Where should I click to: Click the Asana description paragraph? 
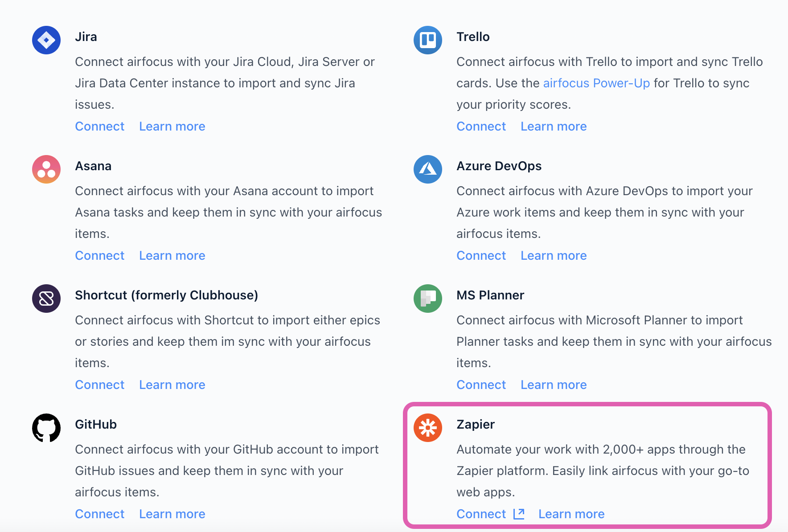pyautogui.click(x=229, y=213)
